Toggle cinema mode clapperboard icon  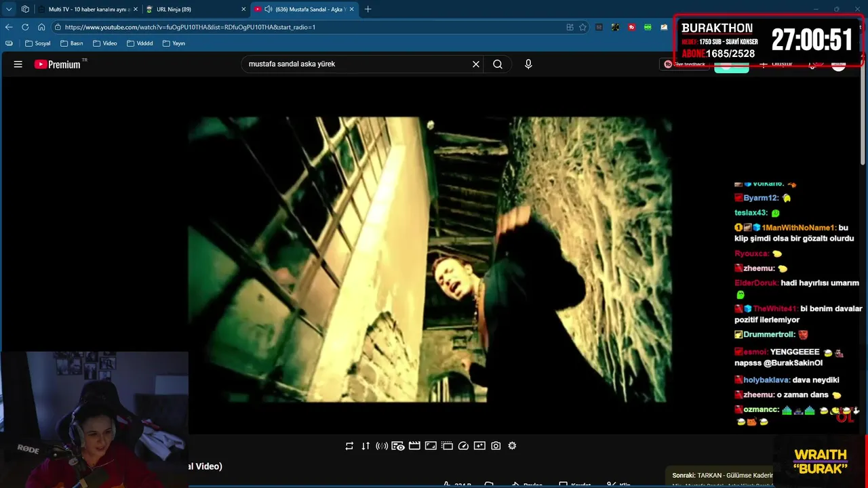[414, 446]
